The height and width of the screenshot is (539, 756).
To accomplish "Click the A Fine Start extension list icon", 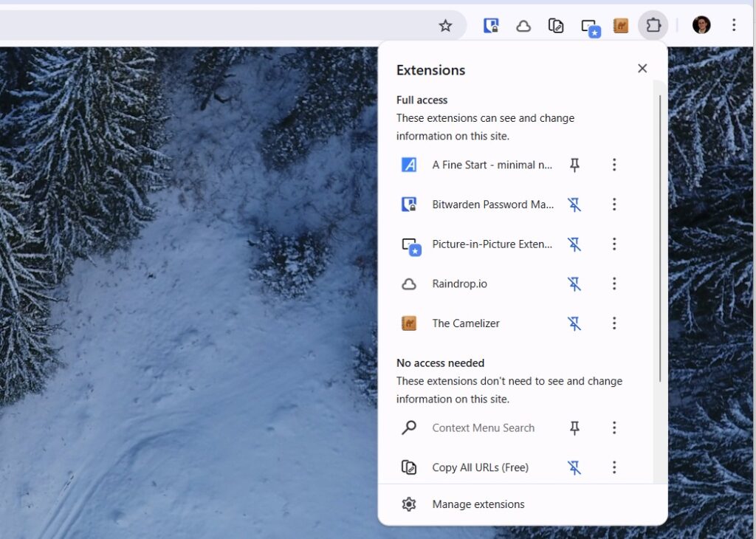I will click(x=409, y=165).
